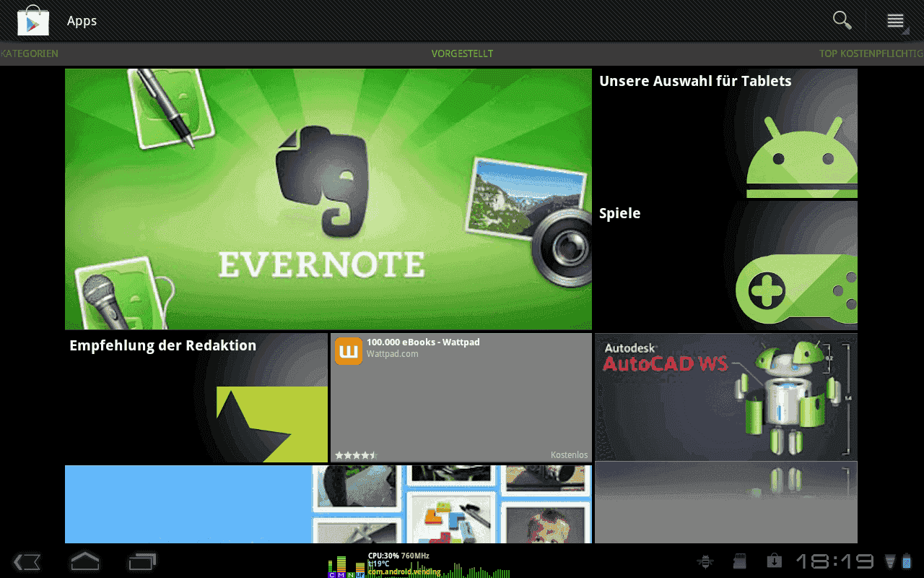Tap the Play Store shopping bag icon
Image resolution: width=924 pixels, height=578 pixels.
pos(32,20)
